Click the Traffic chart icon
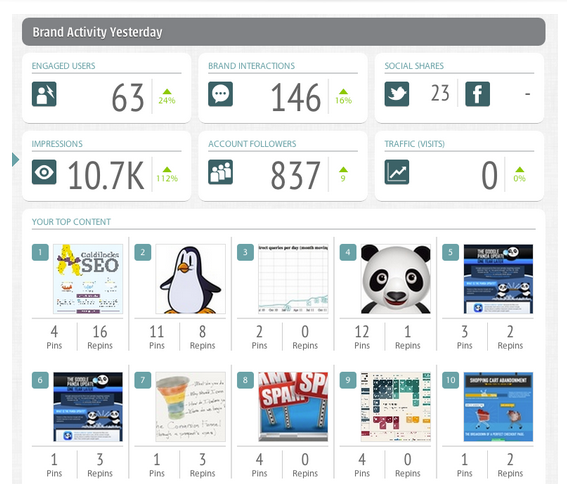Screen dimensions: 567x500 pyautogui.click(x=397, y=172)
